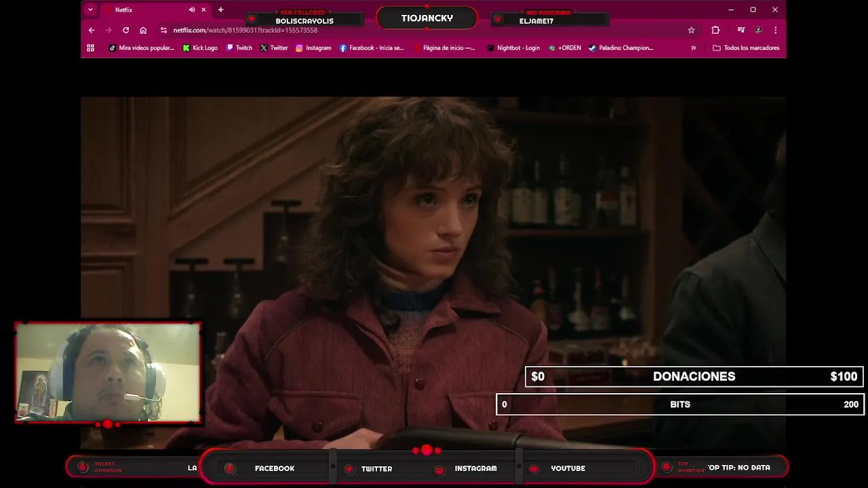Click the TOP TIP: NO DATA text
The height and width of the screenshot is (488, 868).
(x=739, y=468)
